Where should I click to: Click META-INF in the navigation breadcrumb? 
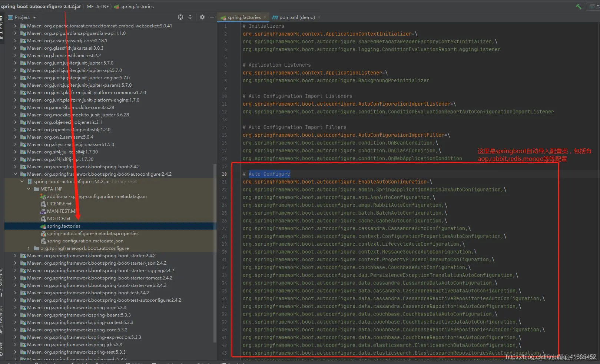click(97, 6)
